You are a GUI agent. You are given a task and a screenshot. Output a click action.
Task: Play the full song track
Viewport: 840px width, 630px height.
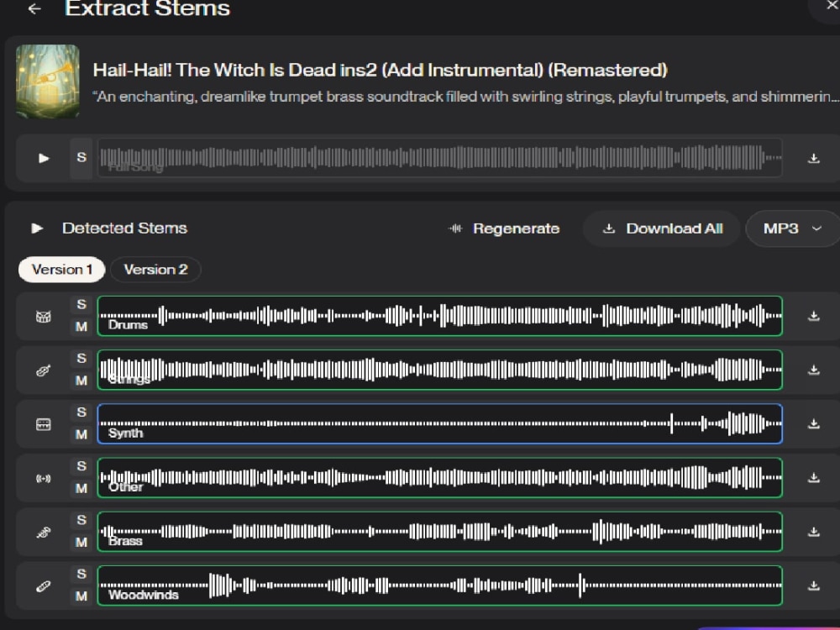(44, 158)
